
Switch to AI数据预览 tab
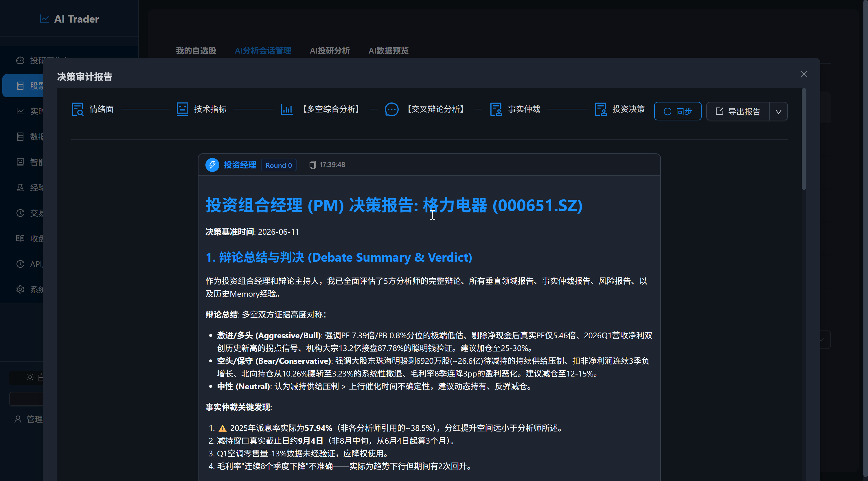(x=388, y=51)
